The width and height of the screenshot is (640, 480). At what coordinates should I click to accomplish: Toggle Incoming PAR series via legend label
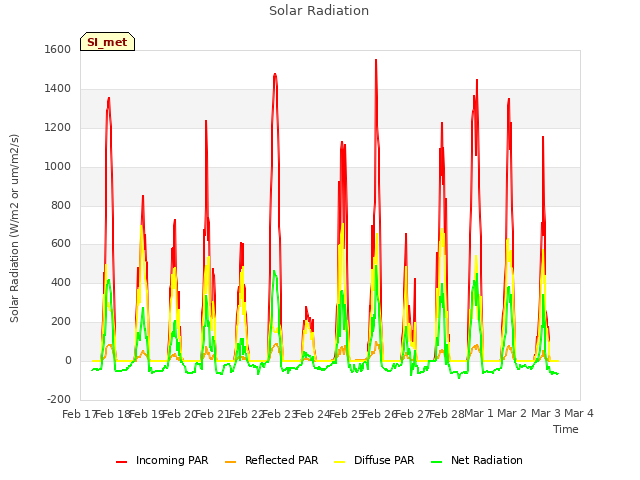(172, 460)
